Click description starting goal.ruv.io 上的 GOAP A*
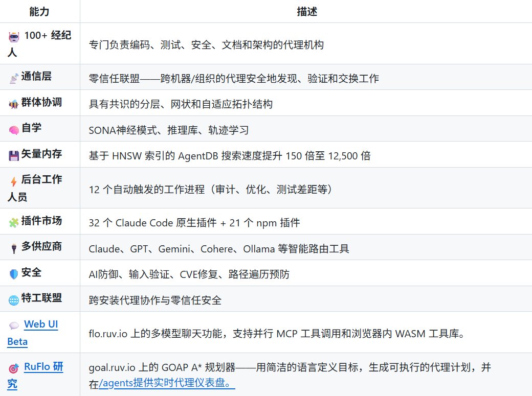 tap(290, 375)
